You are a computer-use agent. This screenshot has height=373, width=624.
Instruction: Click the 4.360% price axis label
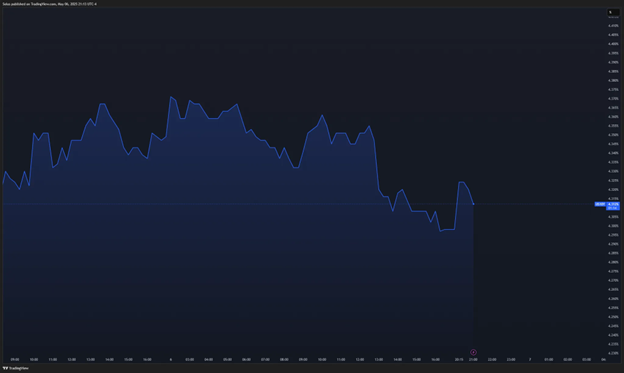[x=613, y=117]
